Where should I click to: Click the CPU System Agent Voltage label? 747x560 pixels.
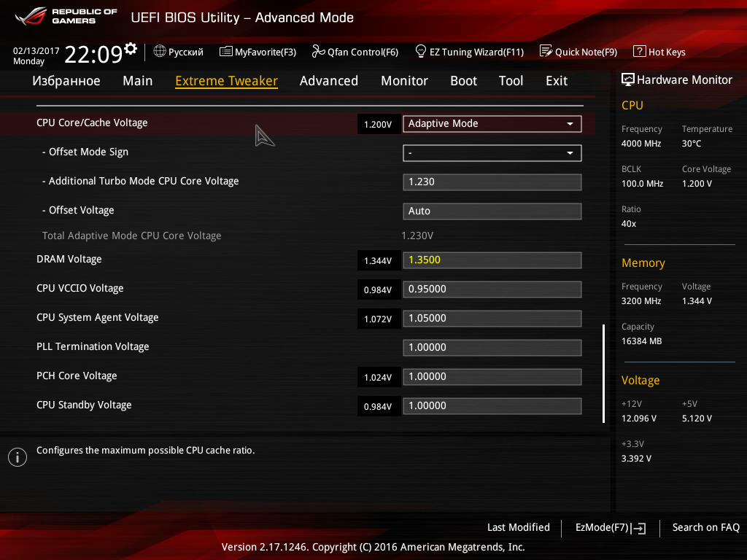(98, 318)
